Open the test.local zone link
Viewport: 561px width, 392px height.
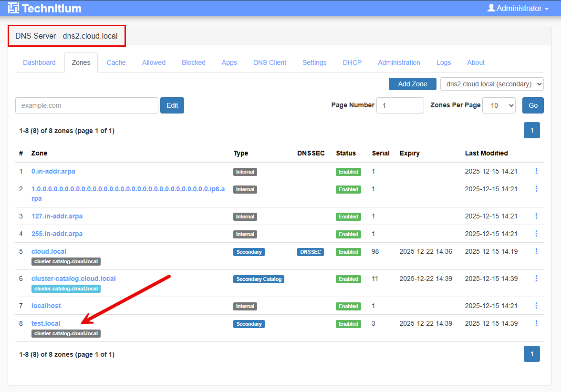[x=46, y=323]
